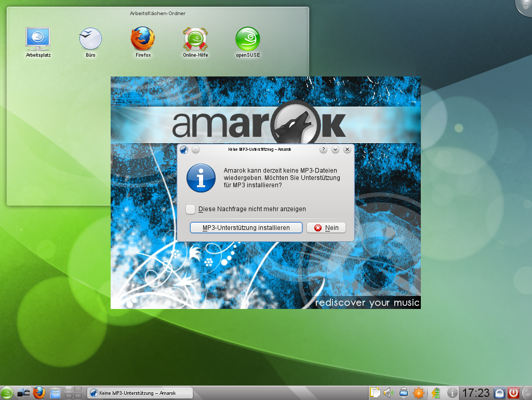The height and width of the screenshot is (400, 532).
Task: Open Online-Hilfe from the Arbeitsflächen-Ordner
Action: coord(194,37)
